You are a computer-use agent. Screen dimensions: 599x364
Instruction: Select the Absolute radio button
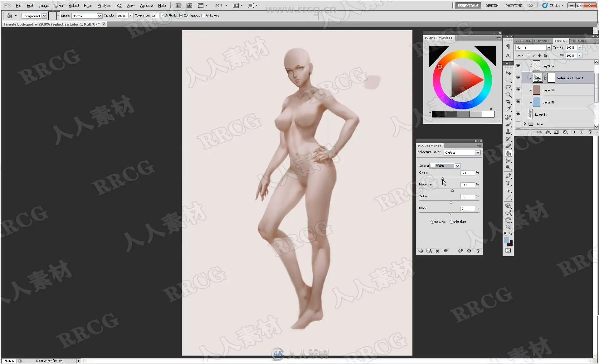[x=451, y=222]
